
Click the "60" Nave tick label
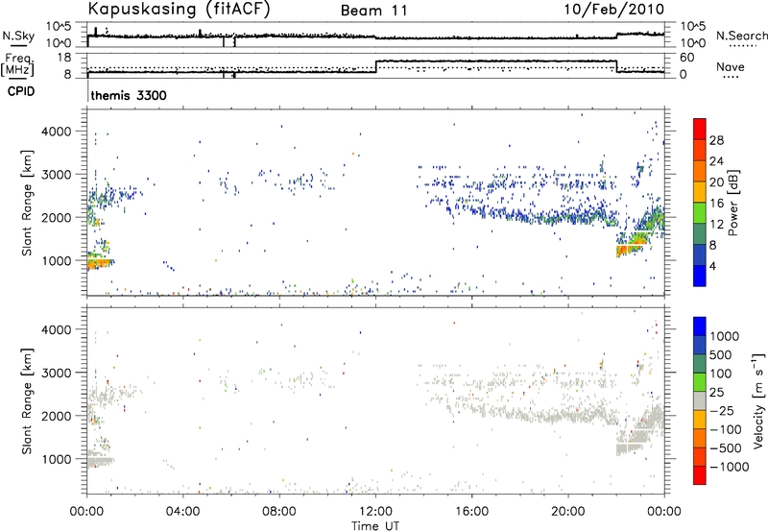(x=687, y=58)
